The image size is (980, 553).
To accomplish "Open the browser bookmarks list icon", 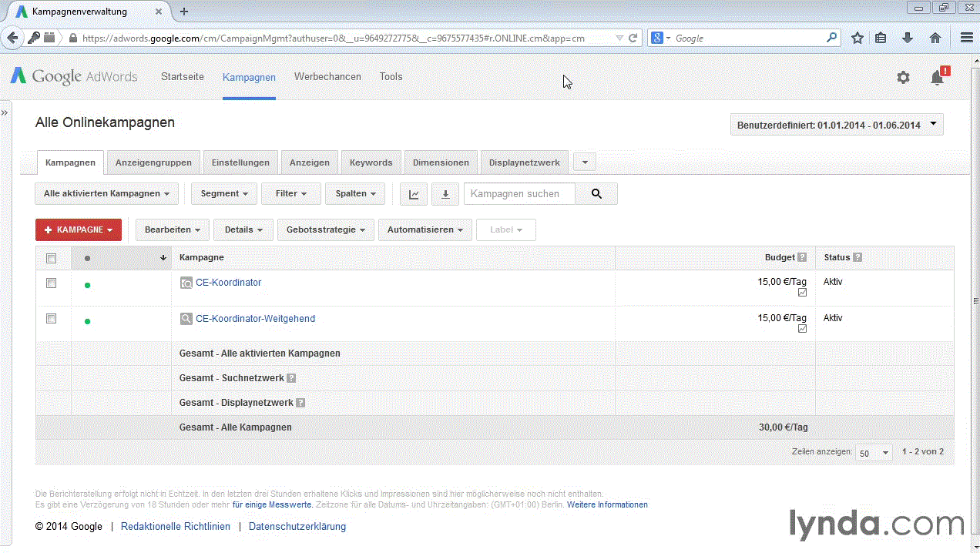I will coord(881,38).
